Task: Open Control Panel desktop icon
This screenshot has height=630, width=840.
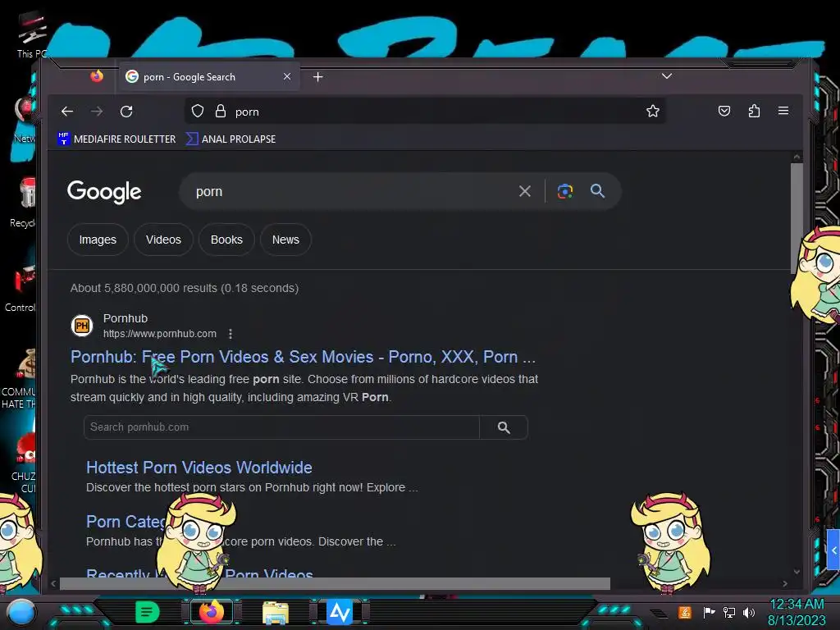Action: [21, 288]
